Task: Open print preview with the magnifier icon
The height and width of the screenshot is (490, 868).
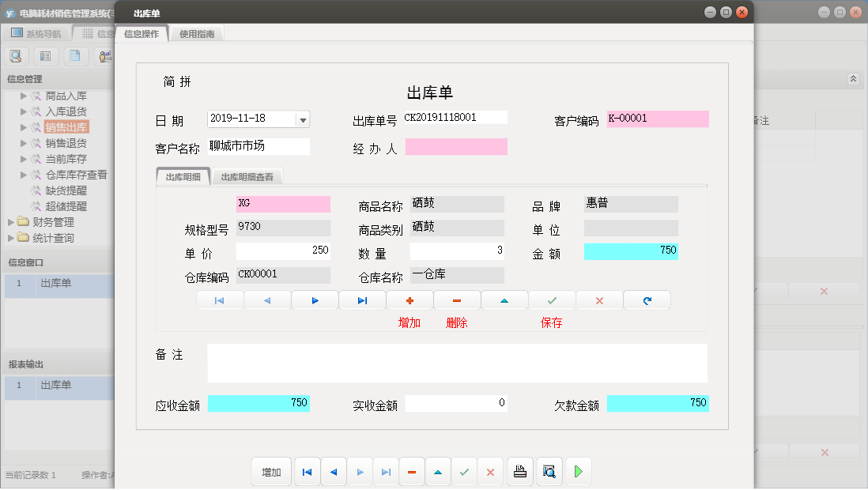Action: coord(549,472)
